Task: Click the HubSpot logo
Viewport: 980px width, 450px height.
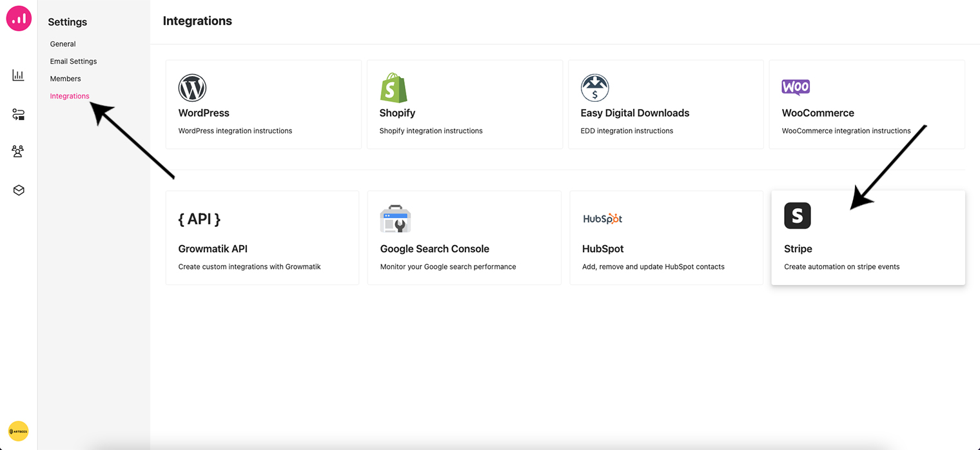Action: pos(603,219)
